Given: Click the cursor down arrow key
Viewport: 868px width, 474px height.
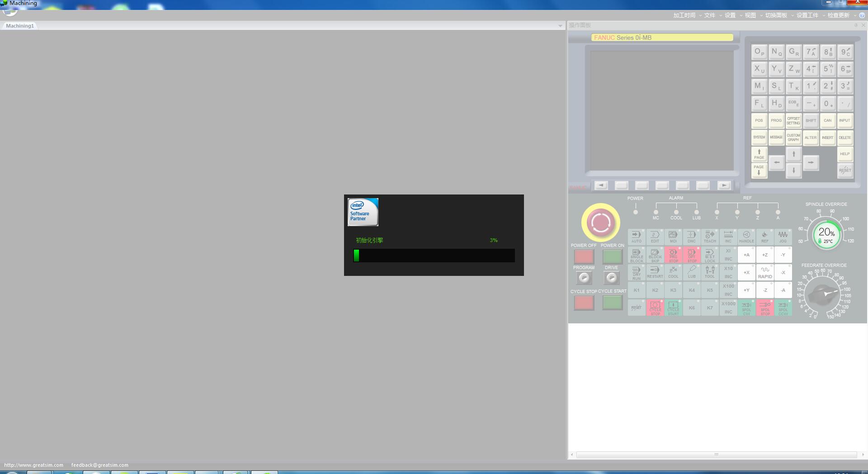Looking at the screenshot, I should click(x=793, y=171).
